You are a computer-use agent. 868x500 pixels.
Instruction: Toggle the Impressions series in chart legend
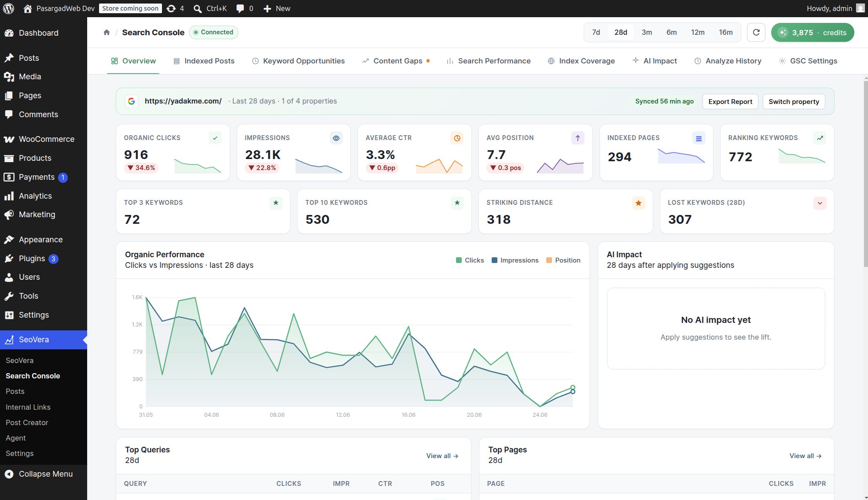click(x=515, y=260)
